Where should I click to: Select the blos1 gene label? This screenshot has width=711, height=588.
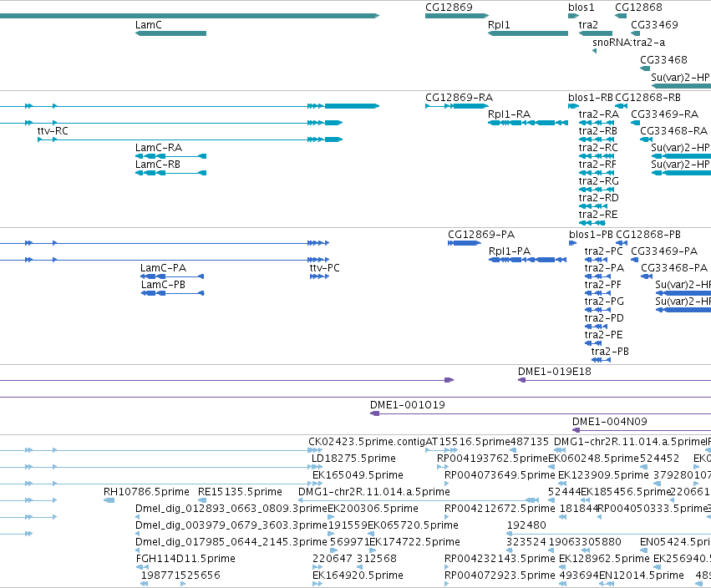(581, 8)
